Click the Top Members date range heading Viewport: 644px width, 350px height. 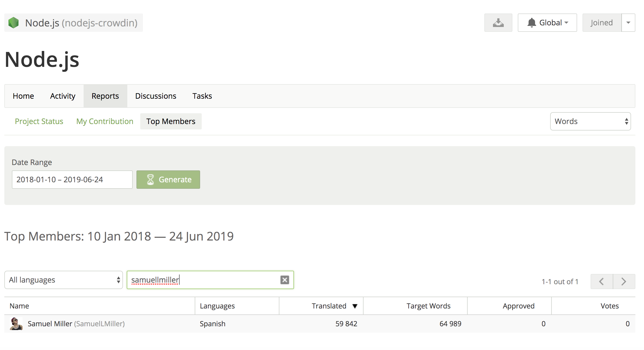tap(119, 236)
